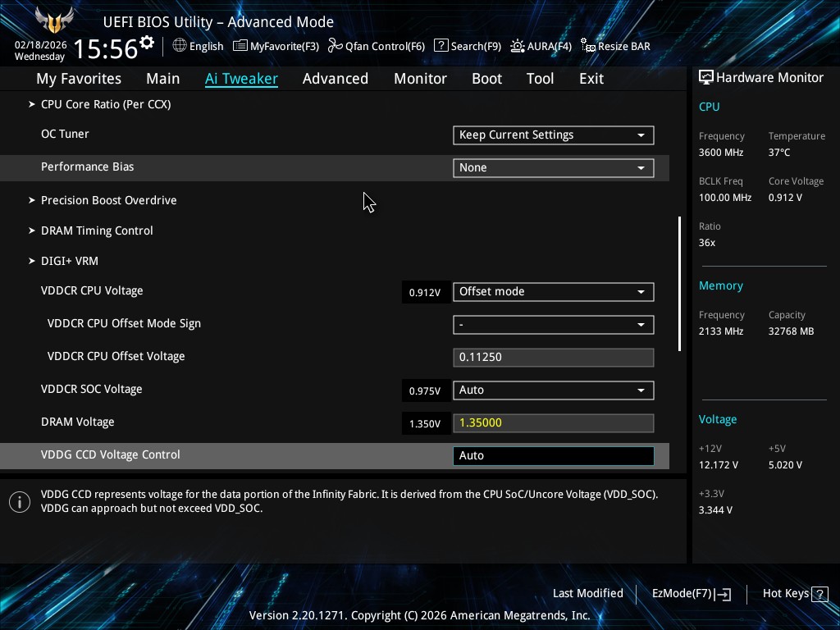Open VDDCR CPU Offset Mode Sign dropdown

(554, 325)
